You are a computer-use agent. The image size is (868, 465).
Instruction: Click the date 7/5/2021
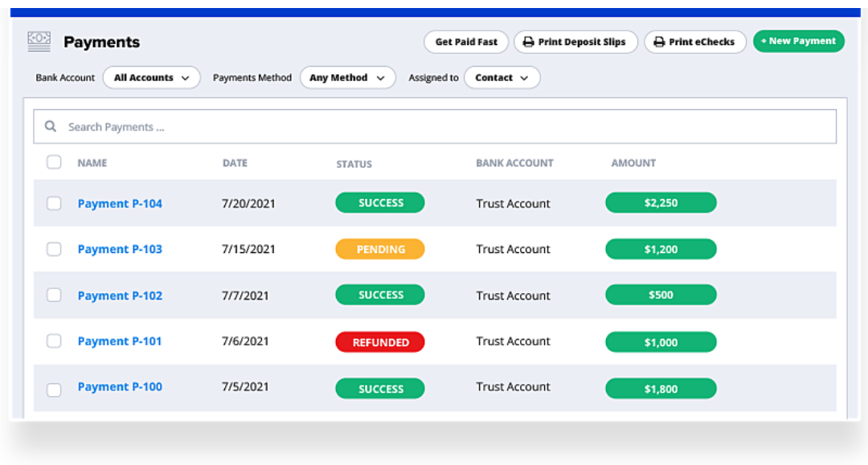click(x=245, y=386)
